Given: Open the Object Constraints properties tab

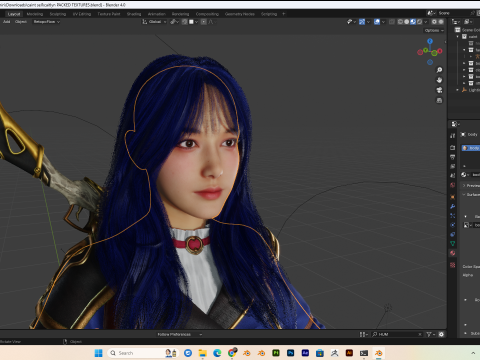Looking at the screenshot, I should (453, 234).
